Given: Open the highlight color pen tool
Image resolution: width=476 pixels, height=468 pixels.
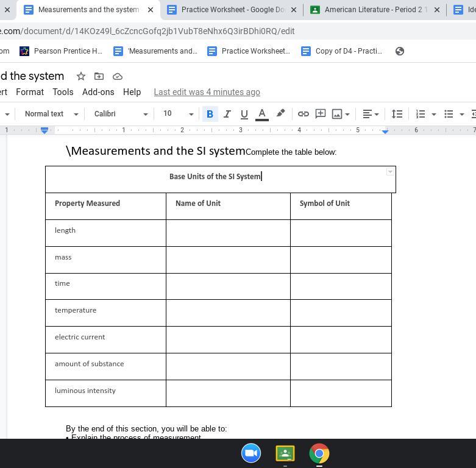Looking at the screenshot, I should (x=280, y=113).
